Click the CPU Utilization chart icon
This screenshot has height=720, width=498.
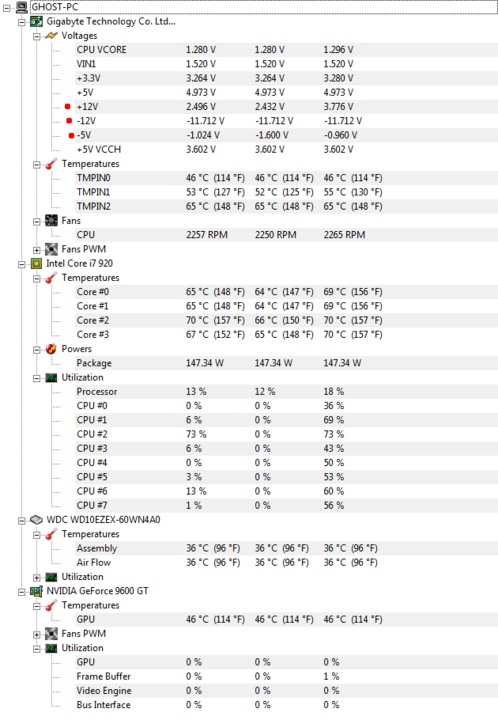51,377
